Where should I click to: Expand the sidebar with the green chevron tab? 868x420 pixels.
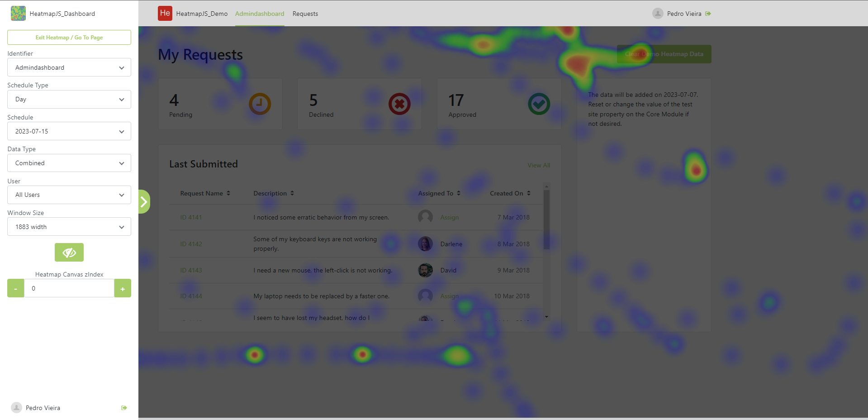click(144, 202)
